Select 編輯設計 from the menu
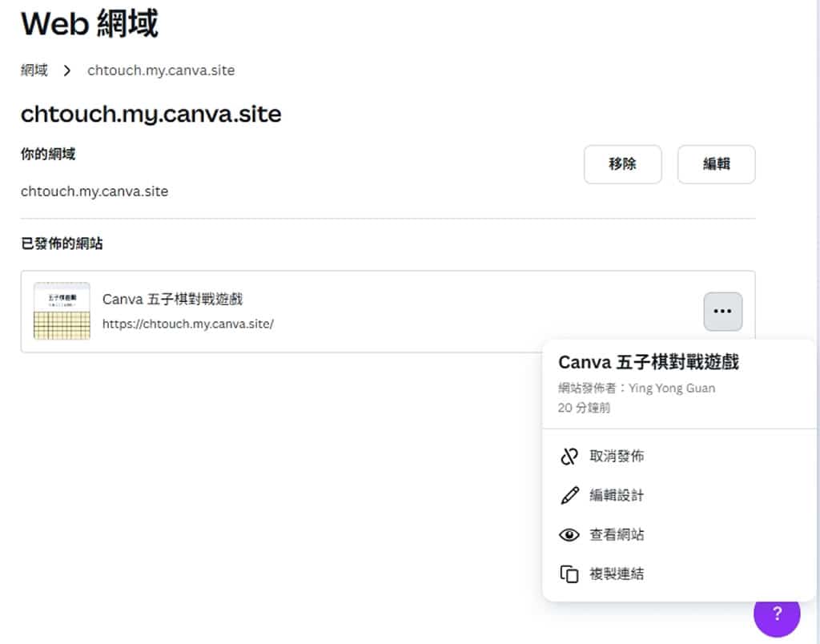The width and height of the screenshot is (820, 644). [x=679, y=496]
